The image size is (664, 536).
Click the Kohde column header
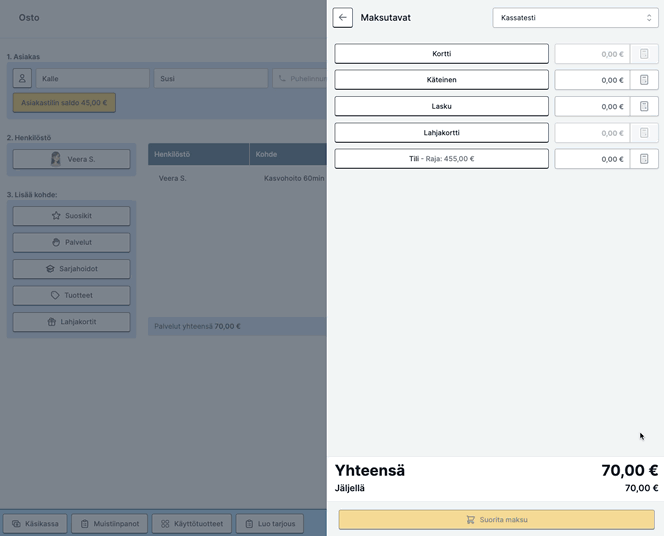(x=288, y=154)
